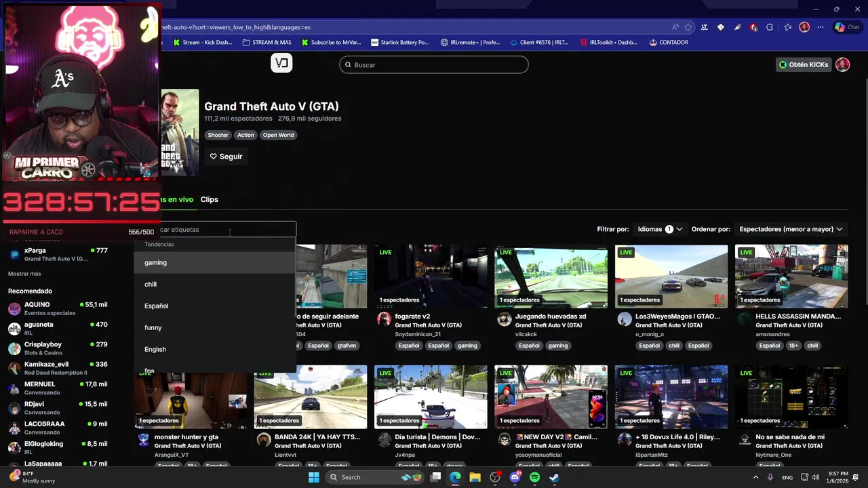Open the Juegando huevadas xd stream thumbnail
This screenshot has height=488, width=868.
click(551, 277)
